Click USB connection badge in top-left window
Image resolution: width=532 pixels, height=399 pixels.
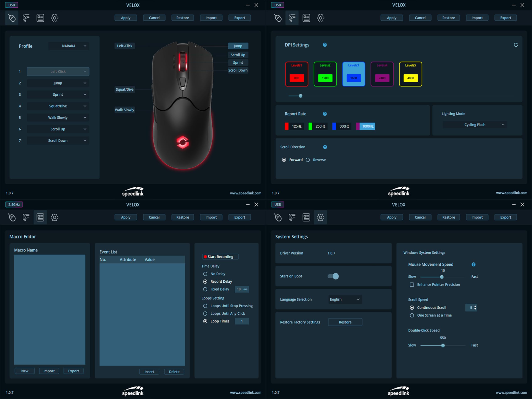tap(12, 5)
